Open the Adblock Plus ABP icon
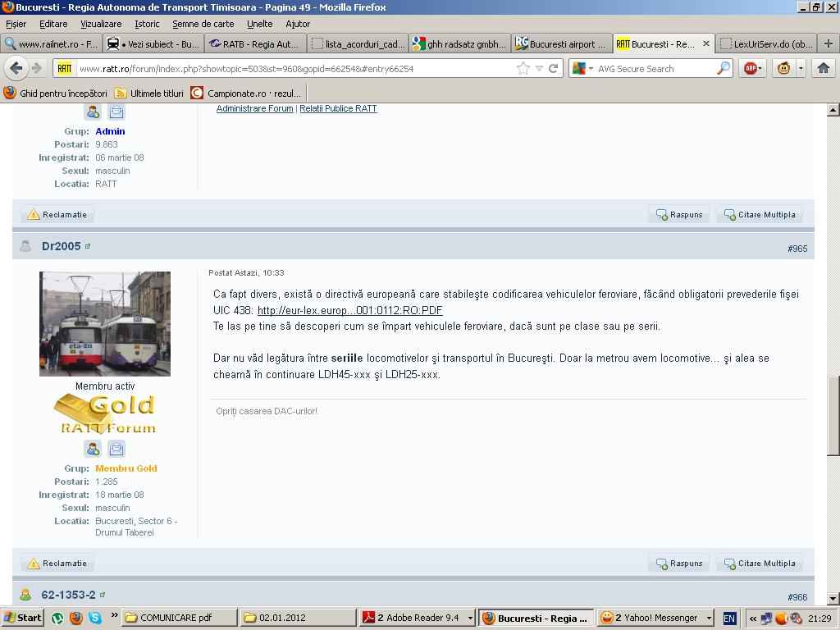The width and height of the screenshot is (840, 630). click(x=751, y=68)
